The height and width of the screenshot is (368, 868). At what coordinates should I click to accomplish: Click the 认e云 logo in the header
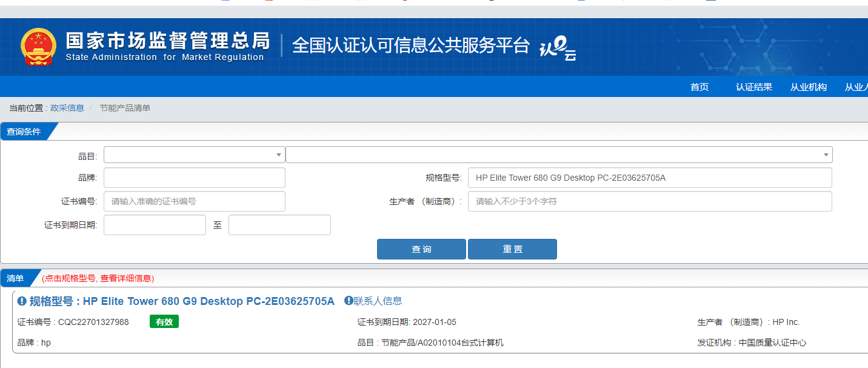[558, 49]
